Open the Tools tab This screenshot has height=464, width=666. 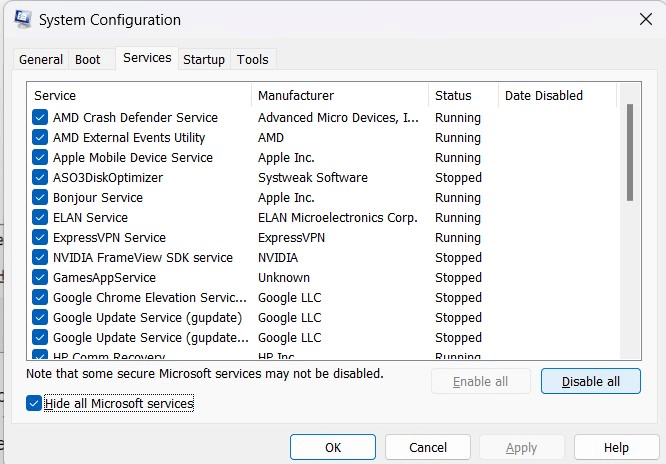[253, 60]
